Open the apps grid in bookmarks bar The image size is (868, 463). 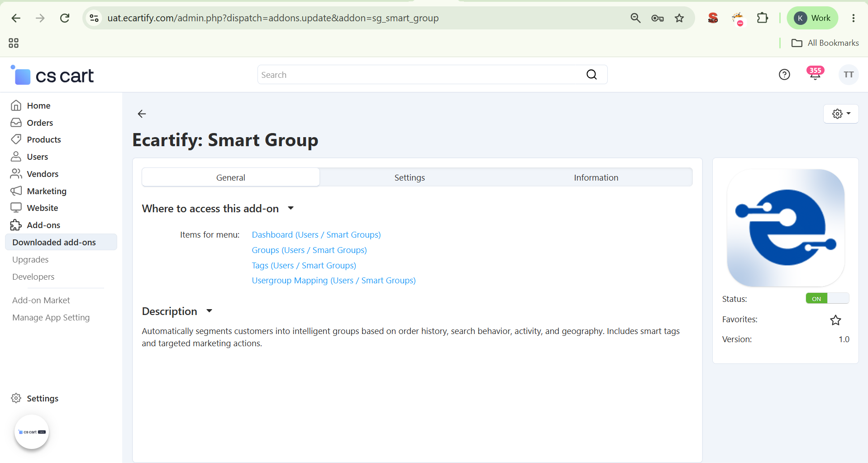click(14, 43)
